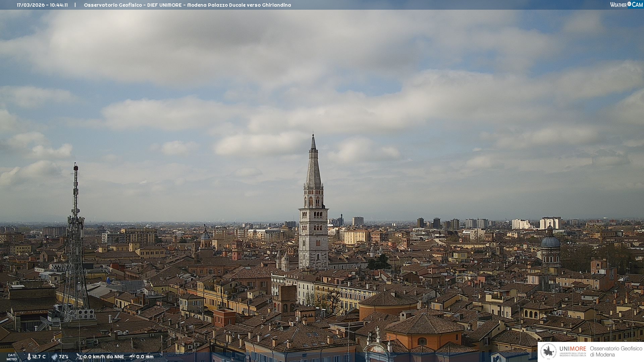Click the WeatherCAM logo
The image size is (644, 362).
coord(626,5)
